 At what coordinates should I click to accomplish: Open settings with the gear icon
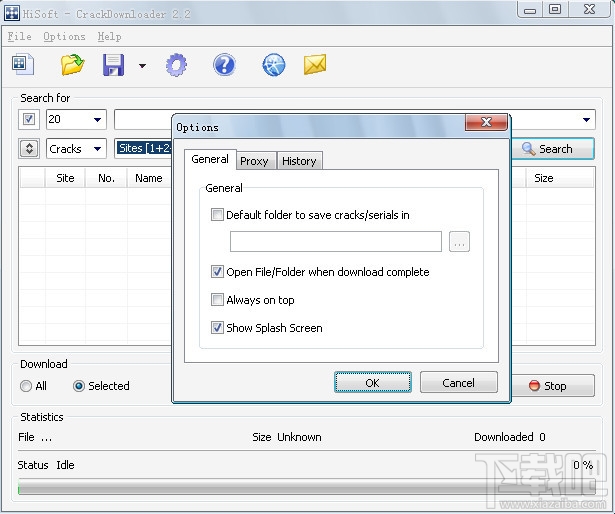coord(176,65)
